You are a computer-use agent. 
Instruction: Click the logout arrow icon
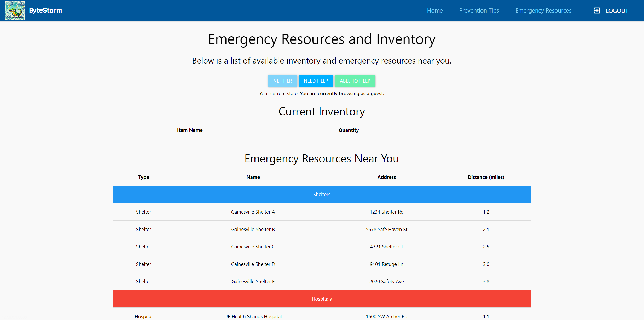[597, 10]
